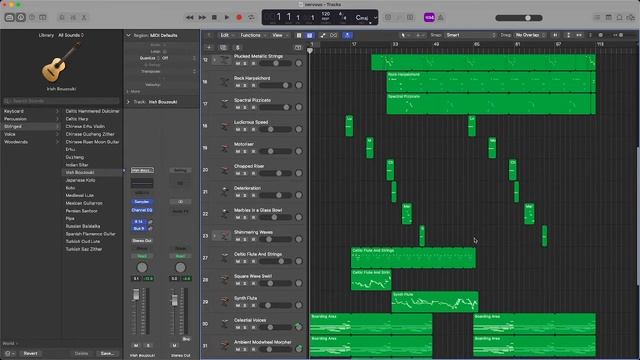The height and width of the screenshot is (360, 640).
Task: Toggle the blue Catch Playhead button
Action: (x=347, y=36)
